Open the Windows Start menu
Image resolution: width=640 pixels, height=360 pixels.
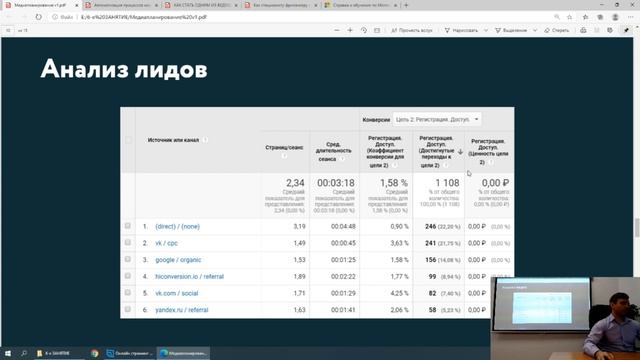coord(8,353)
